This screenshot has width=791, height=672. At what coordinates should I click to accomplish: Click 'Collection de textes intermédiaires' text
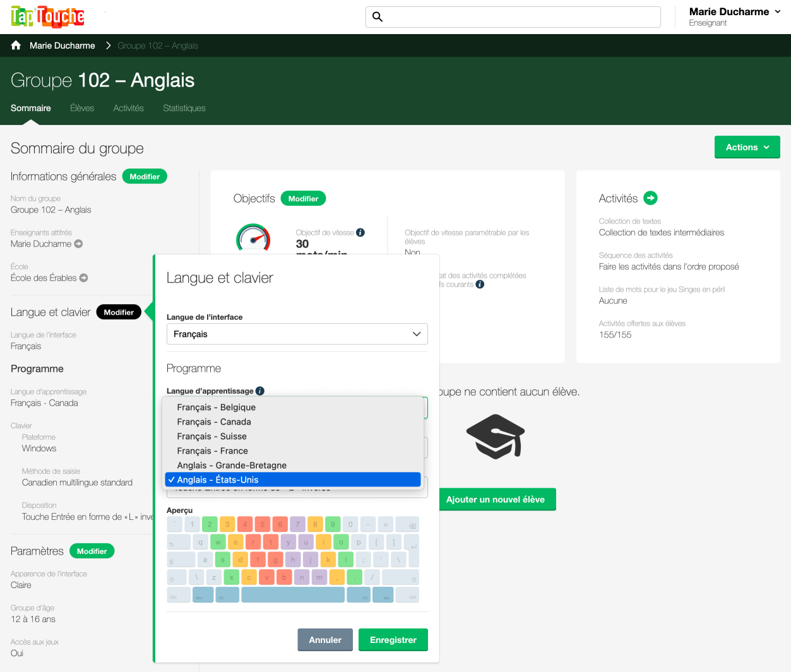pyautogui.click(x=662, y=232)
